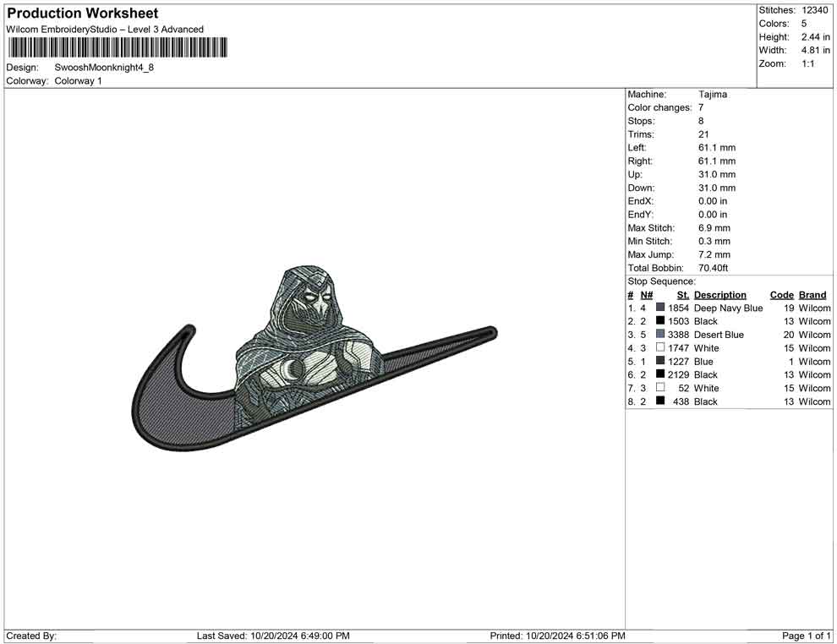Click the Zoom value '1:1'
This screenshot has width=837, height=644.
click(808, 63)
